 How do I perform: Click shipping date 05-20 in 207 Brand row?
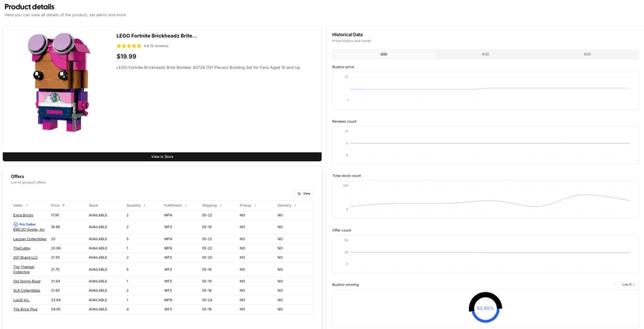[207, 257]
